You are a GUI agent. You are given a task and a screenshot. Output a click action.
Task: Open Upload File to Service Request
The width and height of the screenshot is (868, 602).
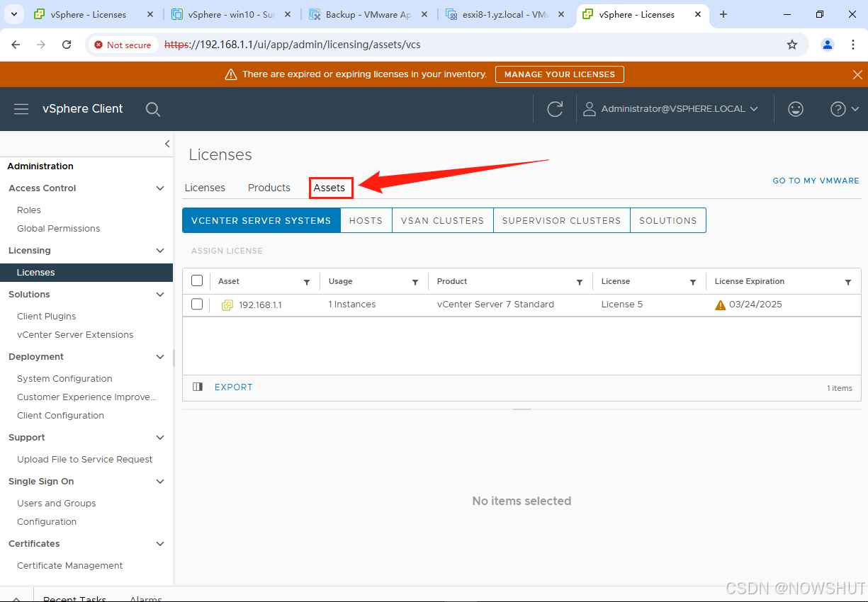tap(85, 460)
